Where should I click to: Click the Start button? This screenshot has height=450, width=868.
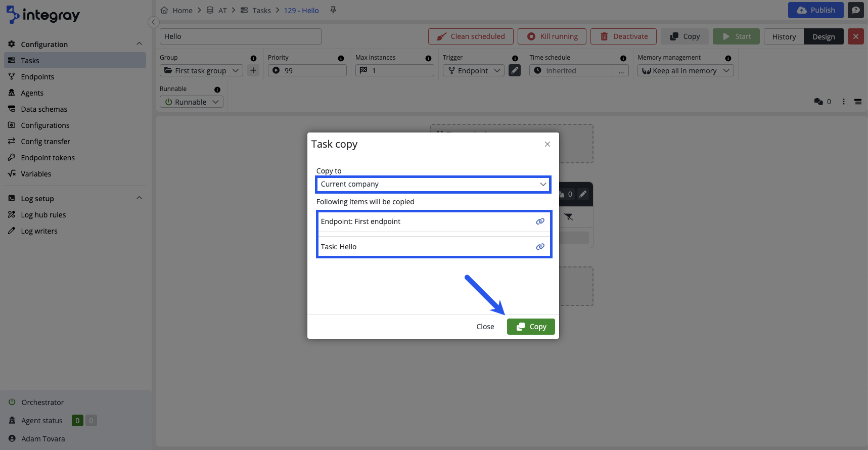coord(736,36)
